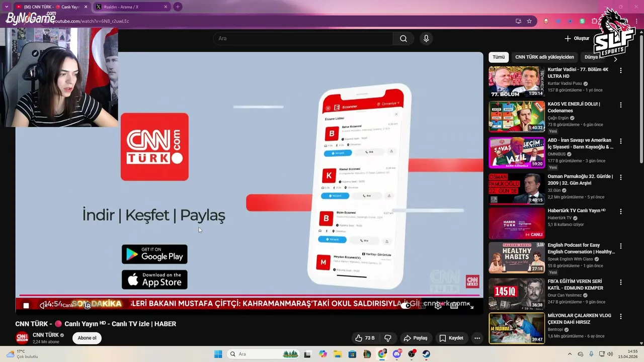Screen dimensions: 644x362
Task: Unmute the video with speaker icon
Action: 43,305
